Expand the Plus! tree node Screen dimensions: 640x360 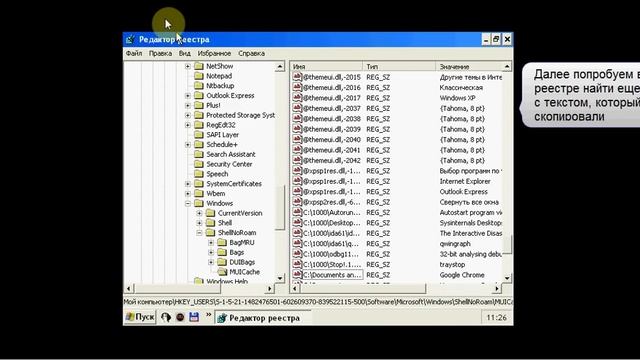[188, 105]
